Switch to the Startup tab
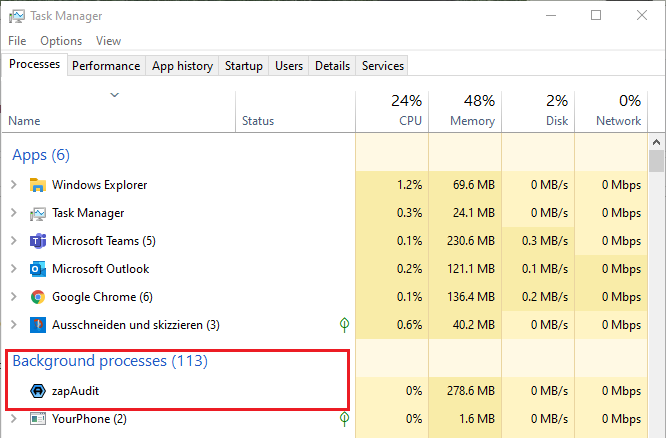The image size is (666, 438). point(243,66)
